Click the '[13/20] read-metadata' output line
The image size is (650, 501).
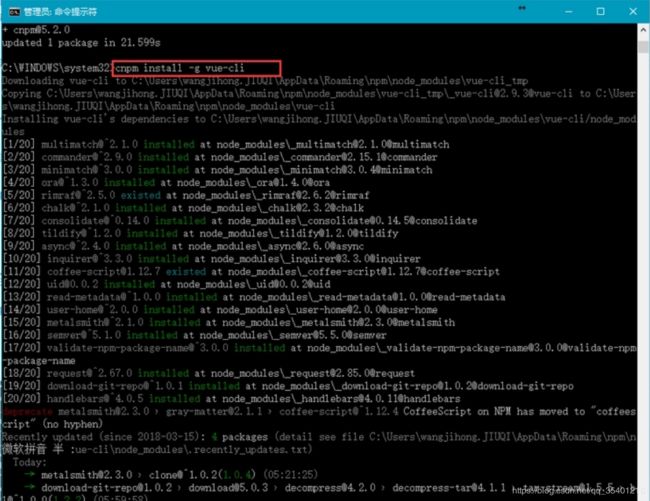click(254, 297)
